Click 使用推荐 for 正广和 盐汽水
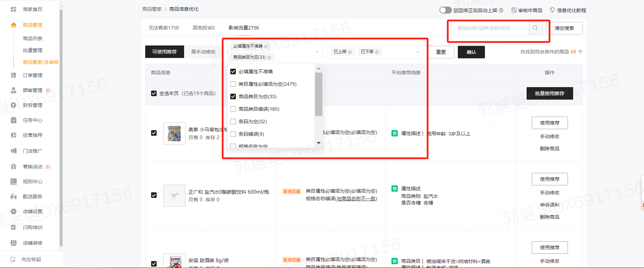This screenshot has width=644, height=268. [x=550, y=179]
